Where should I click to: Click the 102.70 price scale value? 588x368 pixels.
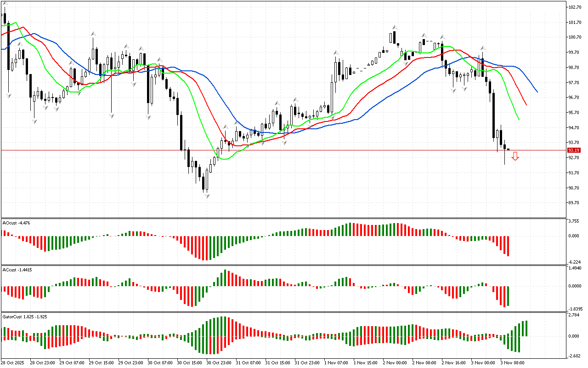coord(575,7)
